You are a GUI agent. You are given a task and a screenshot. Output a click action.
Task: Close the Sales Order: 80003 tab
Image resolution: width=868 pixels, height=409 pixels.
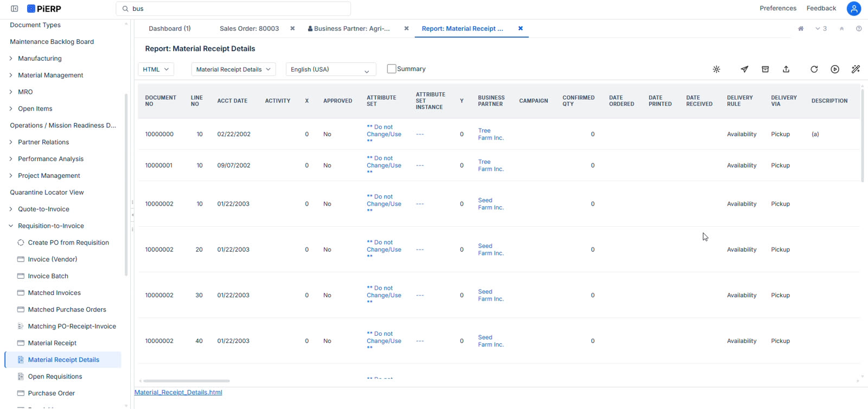[x=292, y=29]
